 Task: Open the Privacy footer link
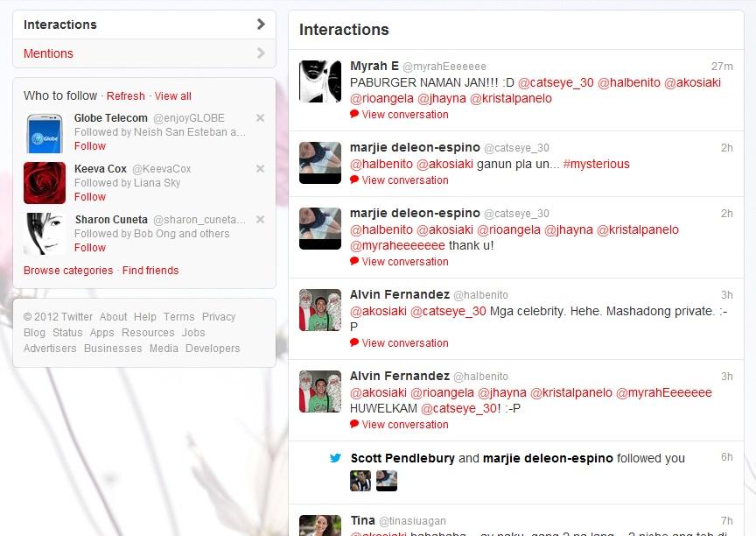coord(219,317)
